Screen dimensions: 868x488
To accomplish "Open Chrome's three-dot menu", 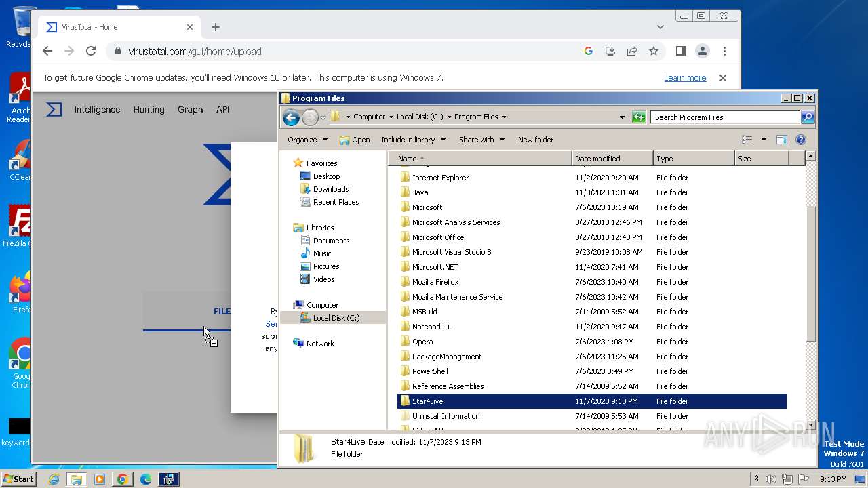I will [x=724, y=51].
